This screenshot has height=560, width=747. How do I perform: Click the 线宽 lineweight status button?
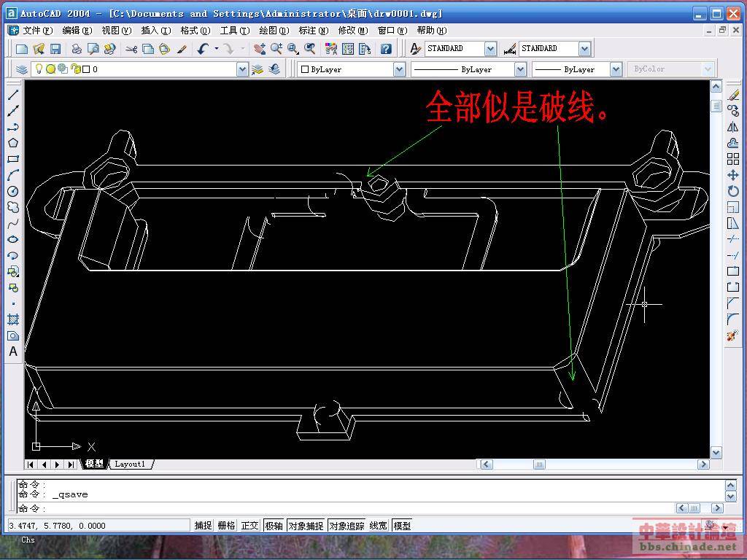pyautogui.click(x=378, y=525)
